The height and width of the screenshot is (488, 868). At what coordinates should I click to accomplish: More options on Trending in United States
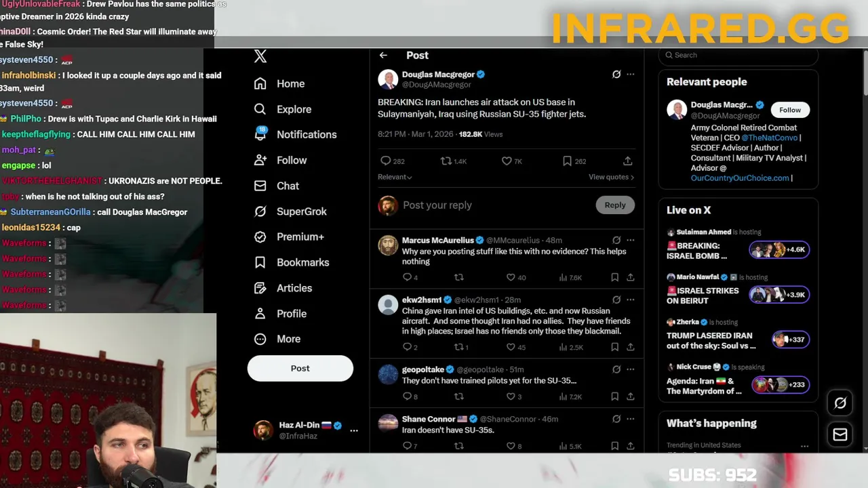[x=804, y=446]
